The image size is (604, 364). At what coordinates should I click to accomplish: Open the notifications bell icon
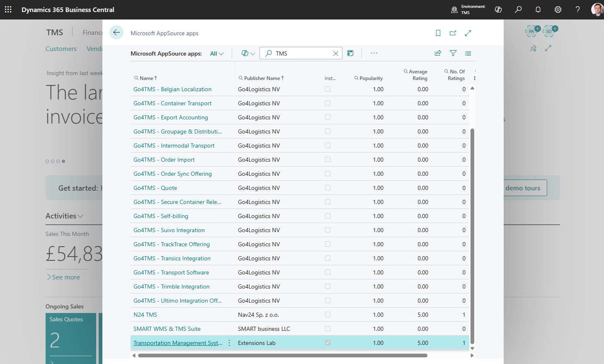tap(538, 10)
